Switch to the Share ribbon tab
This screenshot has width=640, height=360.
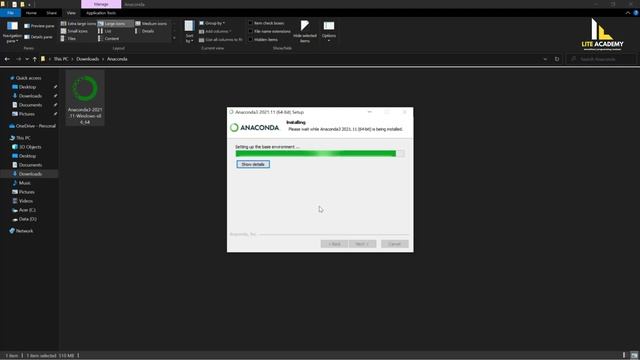51,13
